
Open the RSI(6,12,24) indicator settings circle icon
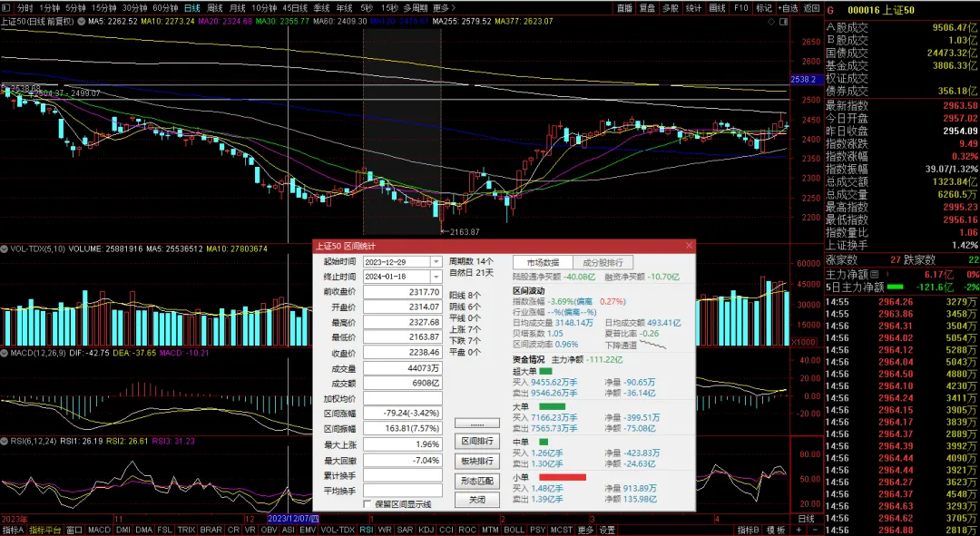pyautogui.click(x=5, y=441)
